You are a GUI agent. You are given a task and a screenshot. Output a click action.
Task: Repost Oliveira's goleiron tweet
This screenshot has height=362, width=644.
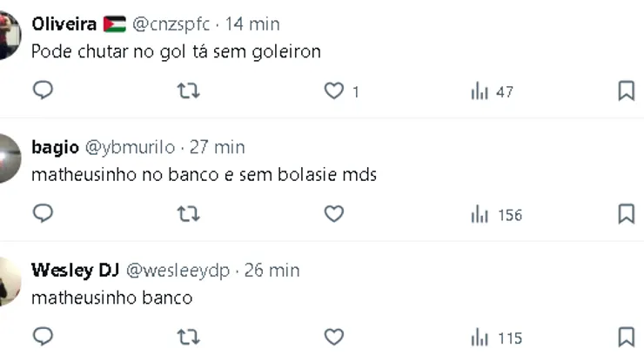(188, 90)
